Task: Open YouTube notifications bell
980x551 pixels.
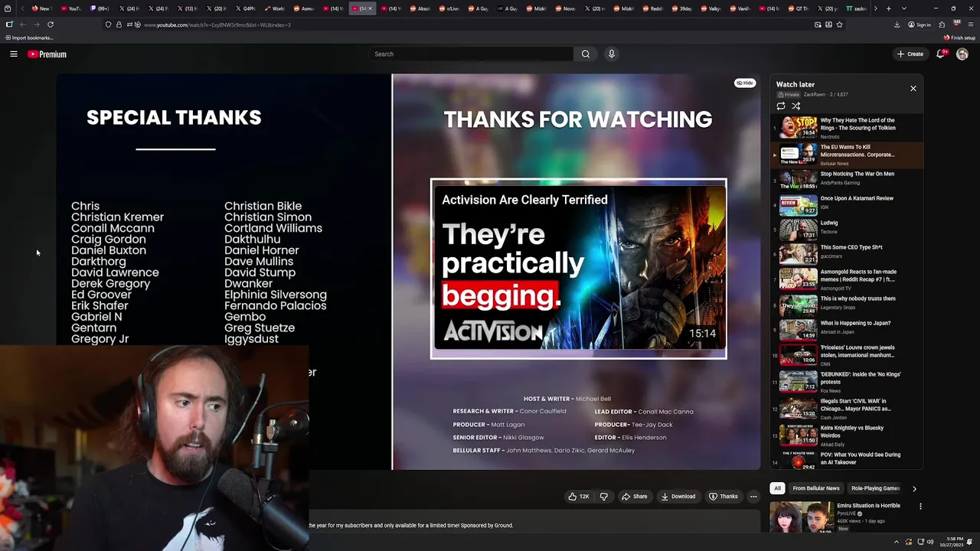Action: click(941, 54)
